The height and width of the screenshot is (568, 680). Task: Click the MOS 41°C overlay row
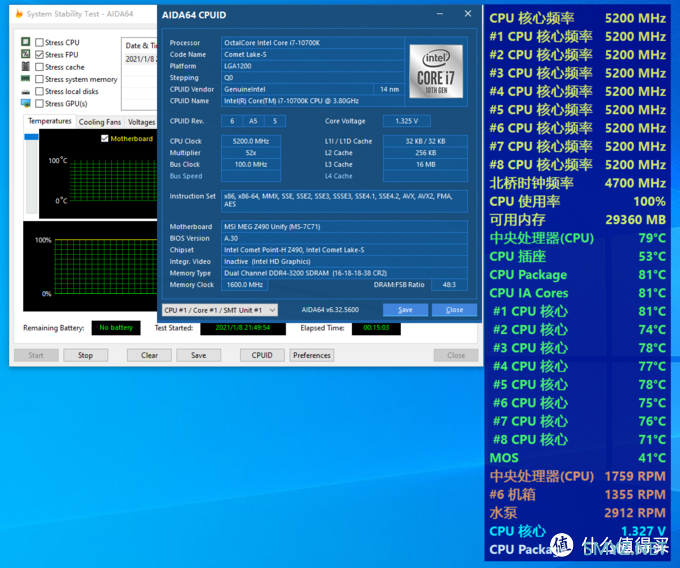[x=577, y=458]
